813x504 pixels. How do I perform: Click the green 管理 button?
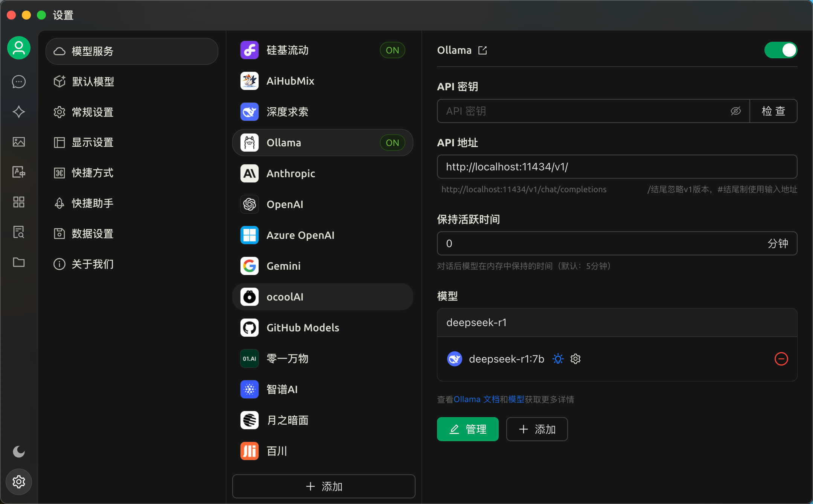(x=467, y=429)
